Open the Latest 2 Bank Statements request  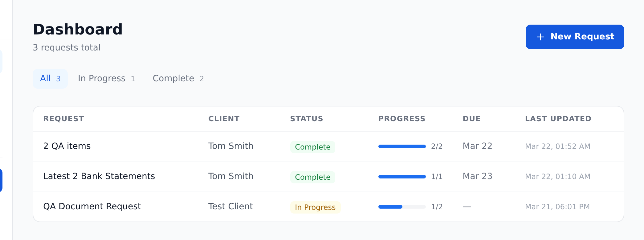[x=99, y=176]
